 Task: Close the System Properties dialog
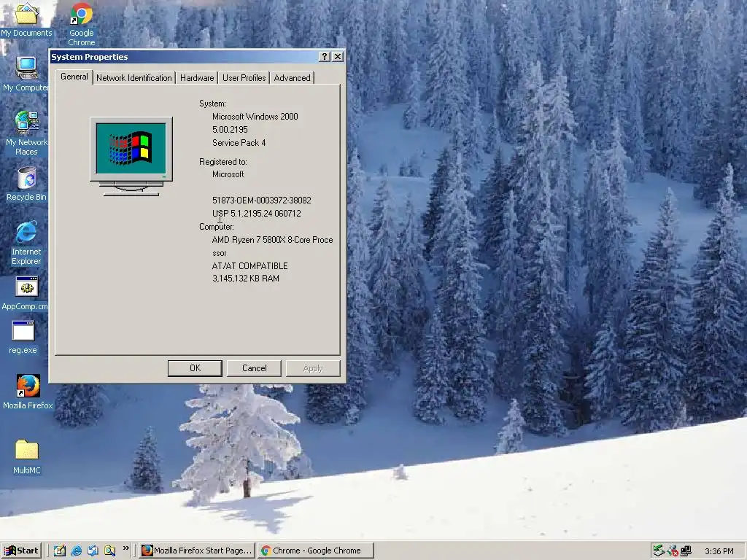click(338, 57)
